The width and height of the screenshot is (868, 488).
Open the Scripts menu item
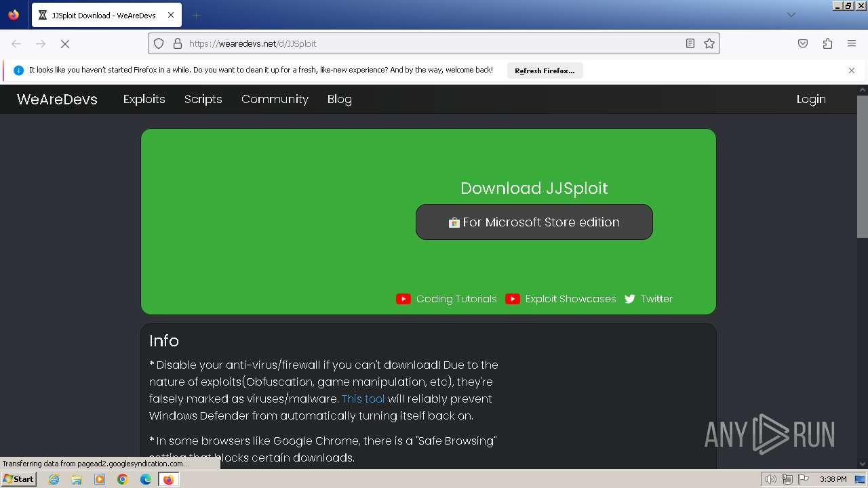[x=203, y=99]
